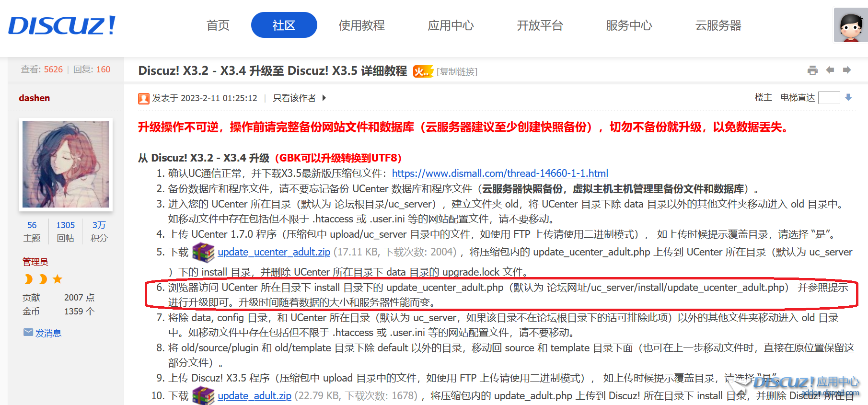The width and height of the screenshot is (868, 405).
Task: Click the post timestamp 2023-2-11 01:25:12
Action: [219, 98]
